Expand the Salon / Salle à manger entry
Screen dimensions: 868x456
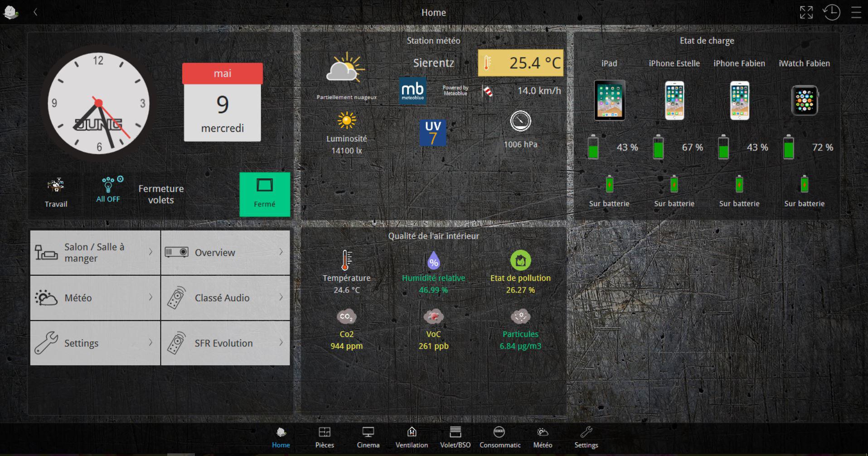[x=95, y=253]
